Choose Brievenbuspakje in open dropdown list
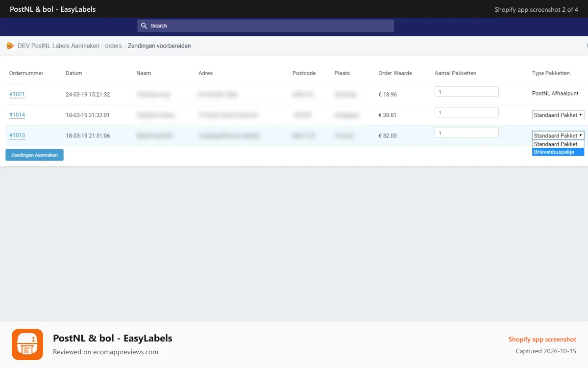Screen dimensions: 588x368 click(558, 152)
